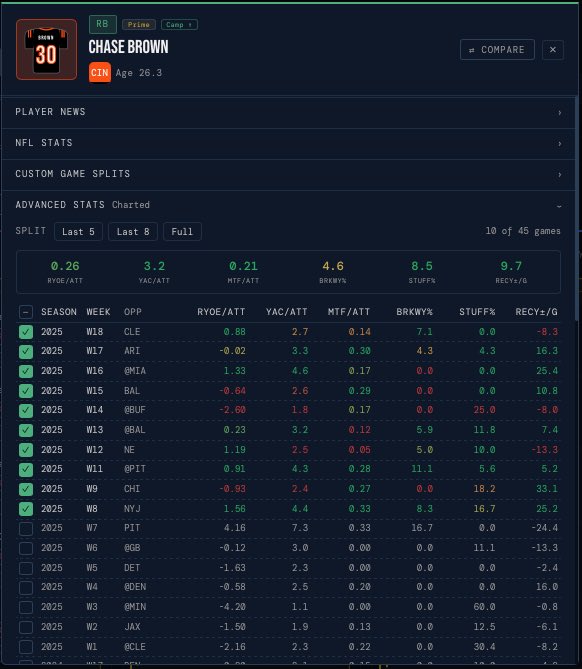Click the 60.0 STUFF% value for W3
The image size is (582, 669).
(x=484, y=607)
